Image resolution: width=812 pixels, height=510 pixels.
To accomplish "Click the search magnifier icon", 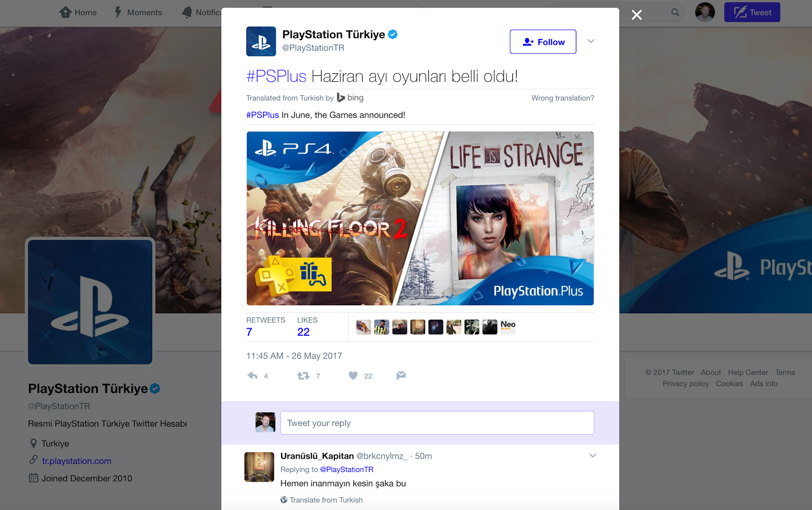I will [x=675, y=12].
